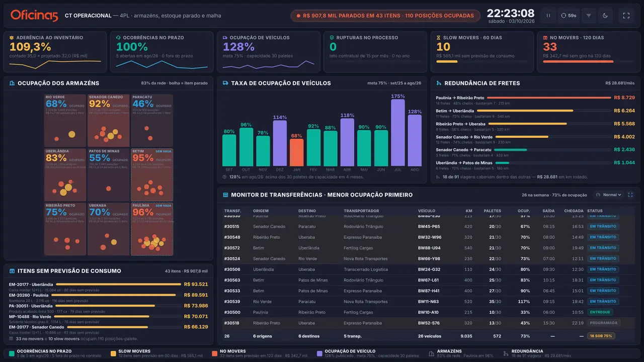Image resolution: width=644 pixels, height=362 pixels.
Task: Click the Paulínia → Ribeirão Preto freight bar
Action: click(548, 98)
